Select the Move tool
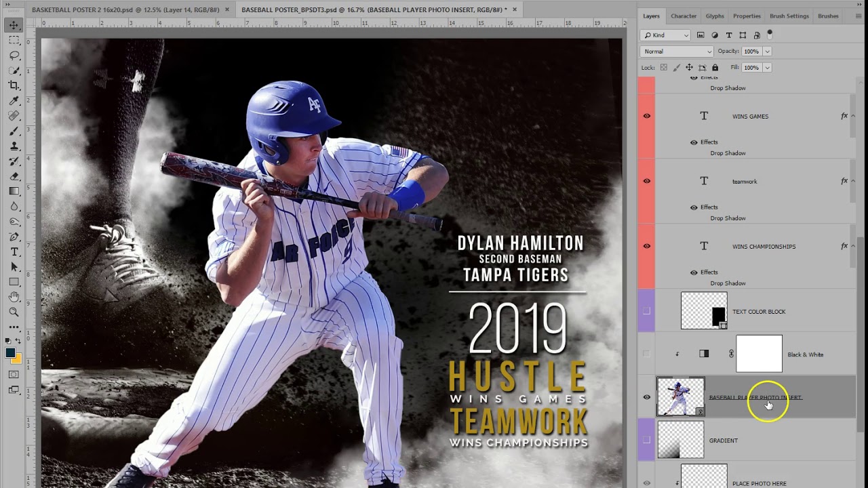 (14, 25)
